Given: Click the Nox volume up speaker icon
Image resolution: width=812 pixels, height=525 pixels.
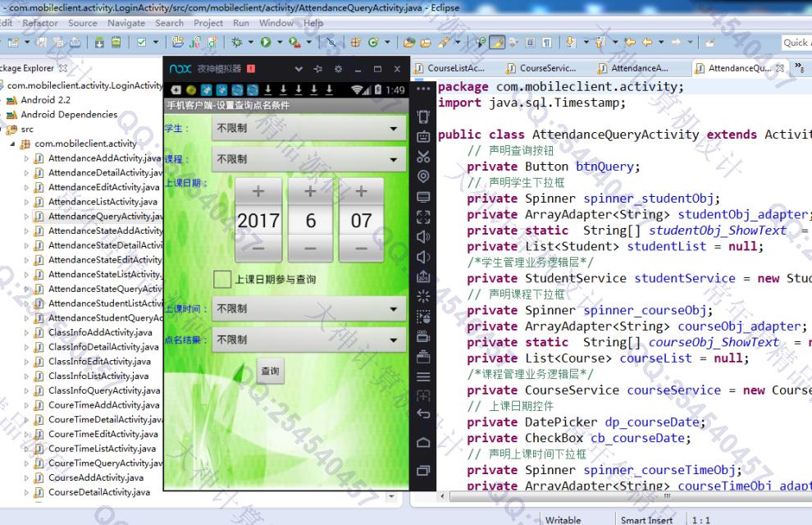Looking at the screenshot, I should click(x=423, y=237).
